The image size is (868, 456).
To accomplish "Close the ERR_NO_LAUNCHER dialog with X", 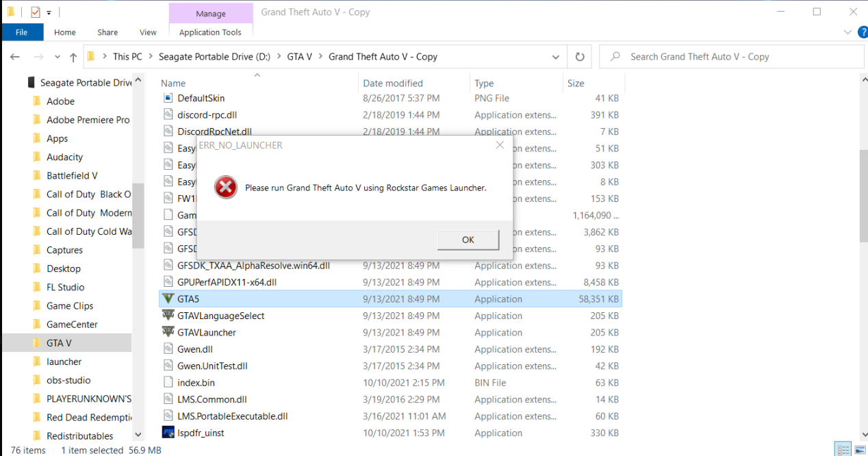I will coord(500,145).
